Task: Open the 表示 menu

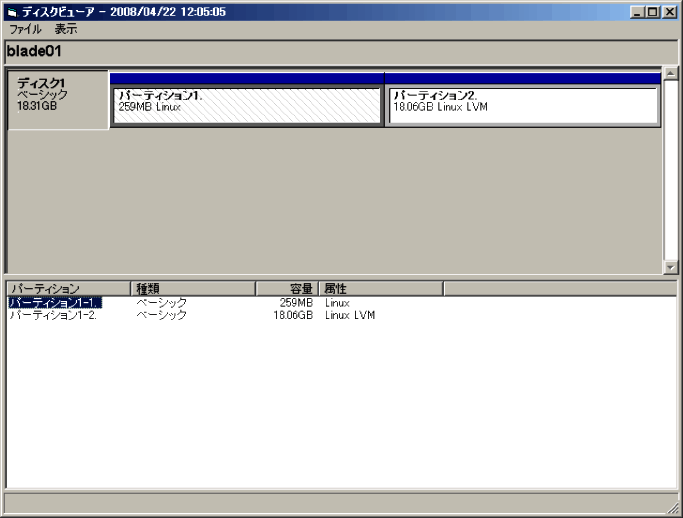Action: tap(66, 29)
